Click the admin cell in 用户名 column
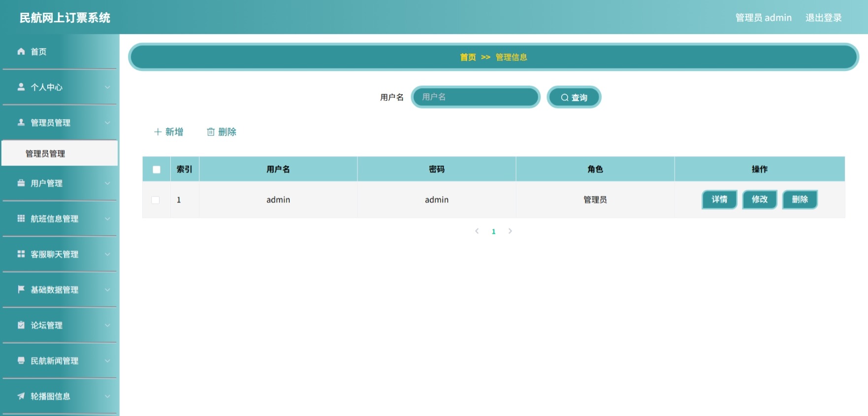The image size is (868, 416). (278, 200)
